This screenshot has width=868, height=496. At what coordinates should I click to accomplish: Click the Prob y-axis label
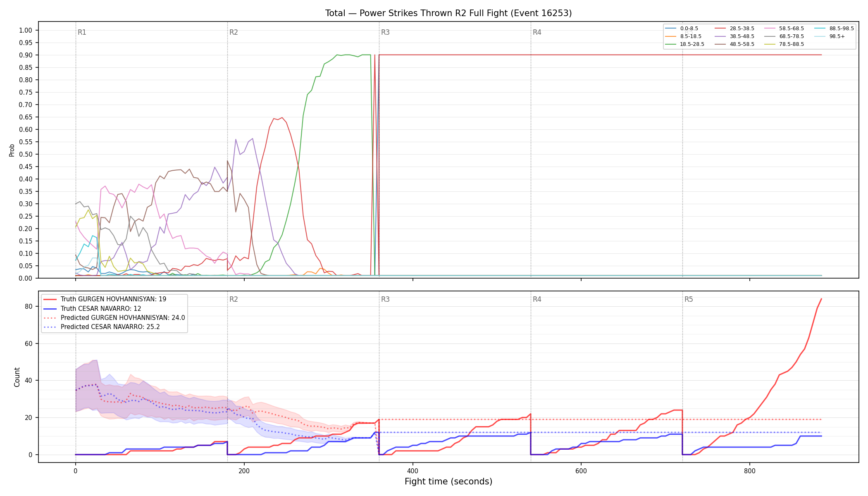click(12, 150)
